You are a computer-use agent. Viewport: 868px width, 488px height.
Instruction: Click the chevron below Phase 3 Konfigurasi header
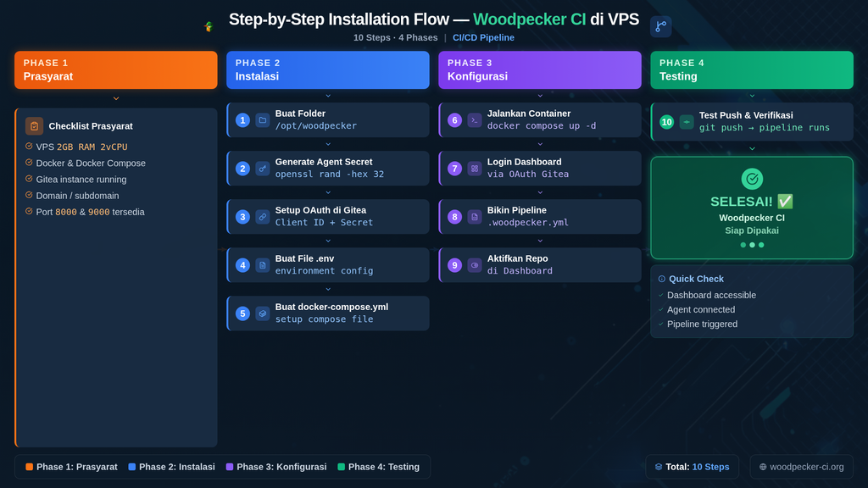click(x=540, y=96)
